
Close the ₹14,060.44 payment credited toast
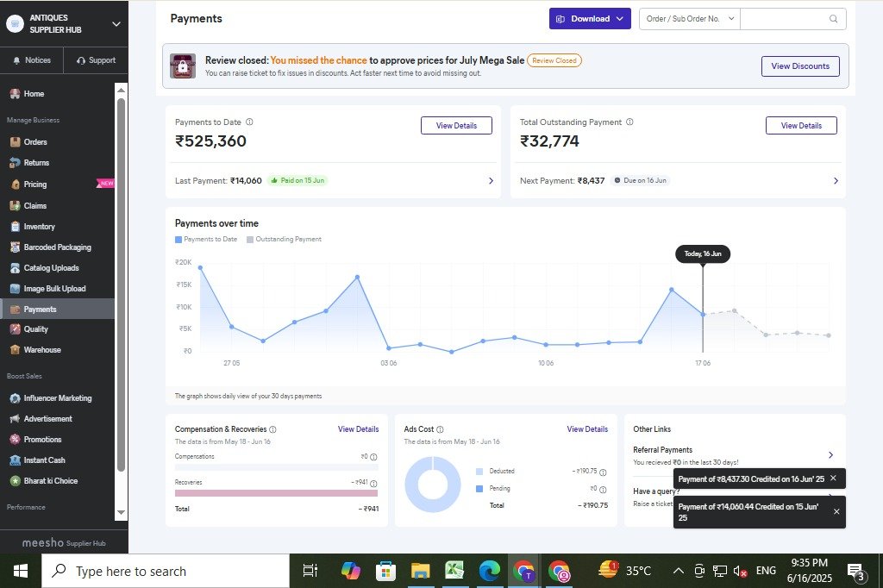pos(836,511)
